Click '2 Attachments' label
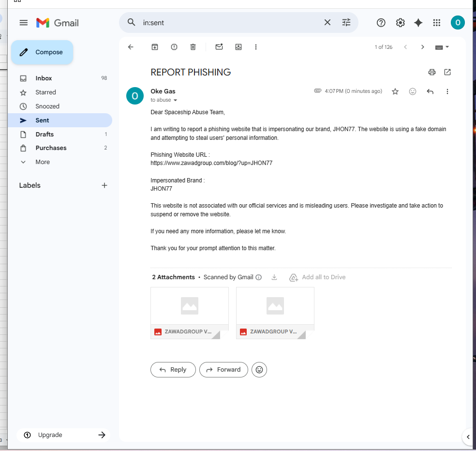Image resolution: width=476 pixels, height=451 pixels. click(173, 277)
